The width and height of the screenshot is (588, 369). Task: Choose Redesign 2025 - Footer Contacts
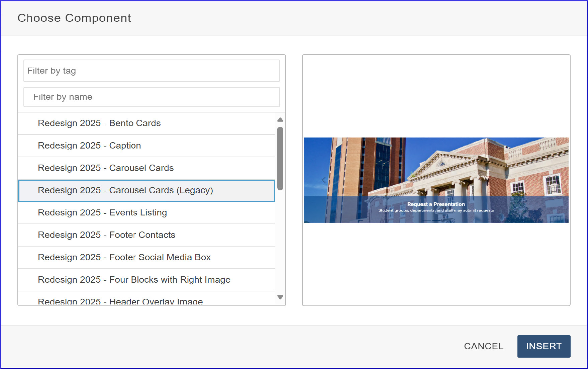[106, 235]
